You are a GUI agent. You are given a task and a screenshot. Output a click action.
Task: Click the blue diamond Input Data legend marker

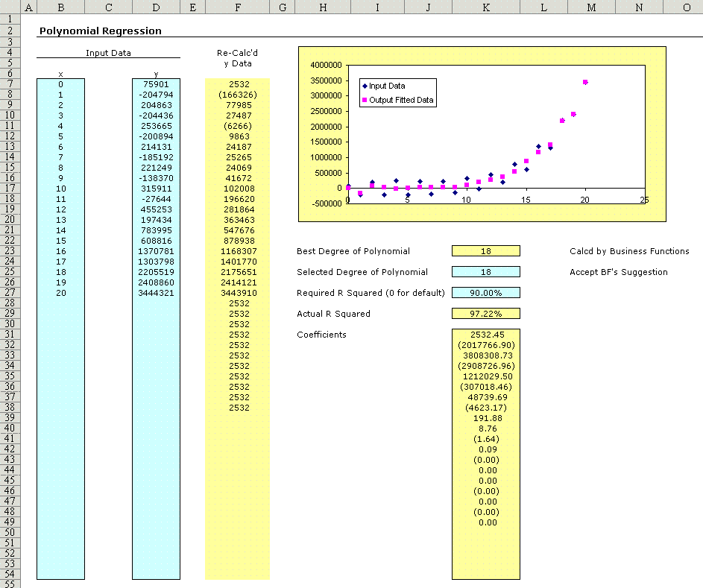(365, 86)
